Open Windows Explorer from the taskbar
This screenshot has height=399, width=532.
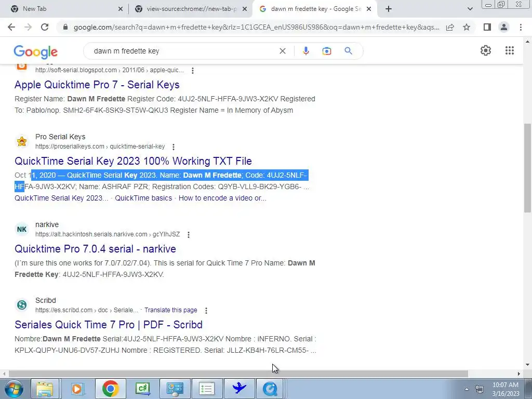[45, 389]
